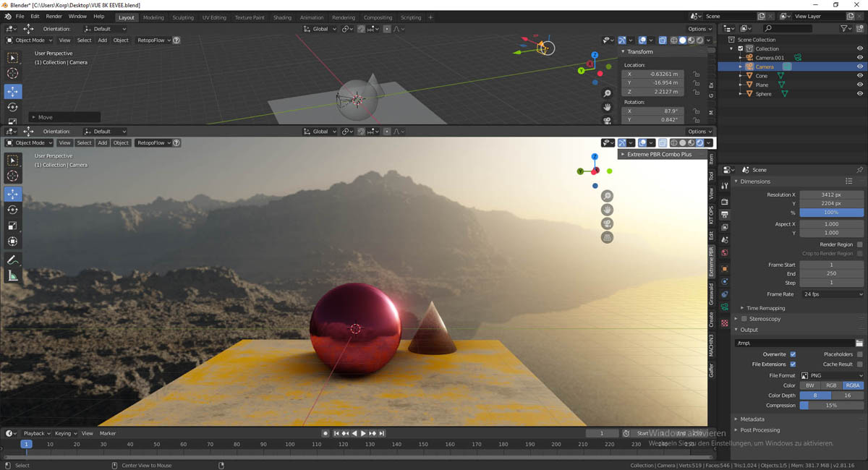
Task: Open the RetopoFlow help question-mark icon in lower viewport
Action: coord(176,143)
